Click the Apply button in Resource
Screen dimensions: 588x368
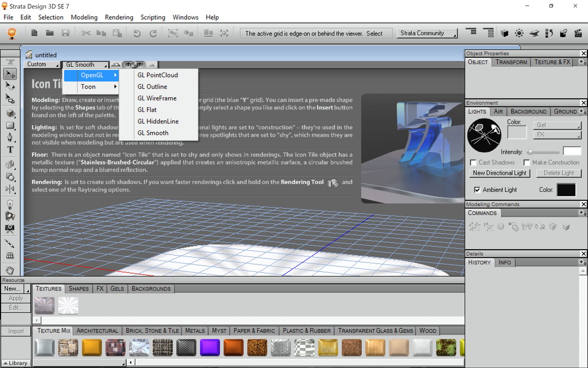tap(16, 298)
